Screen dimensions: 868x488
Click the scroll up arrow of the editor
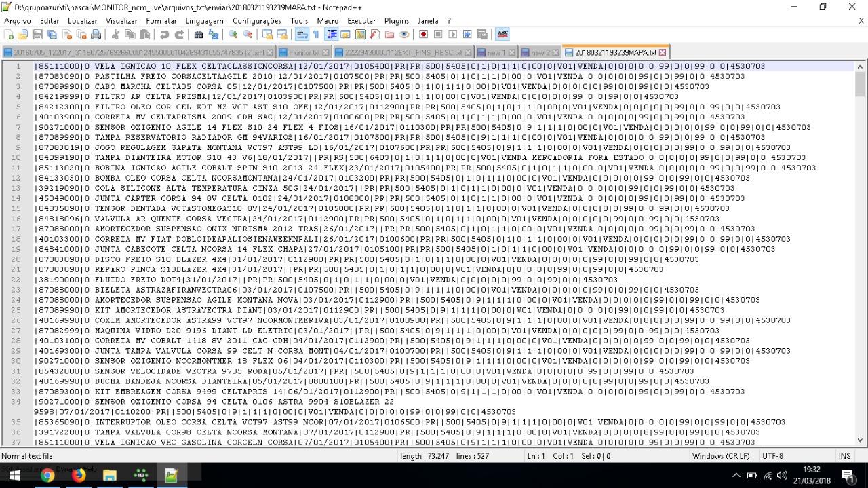point(861,67)
